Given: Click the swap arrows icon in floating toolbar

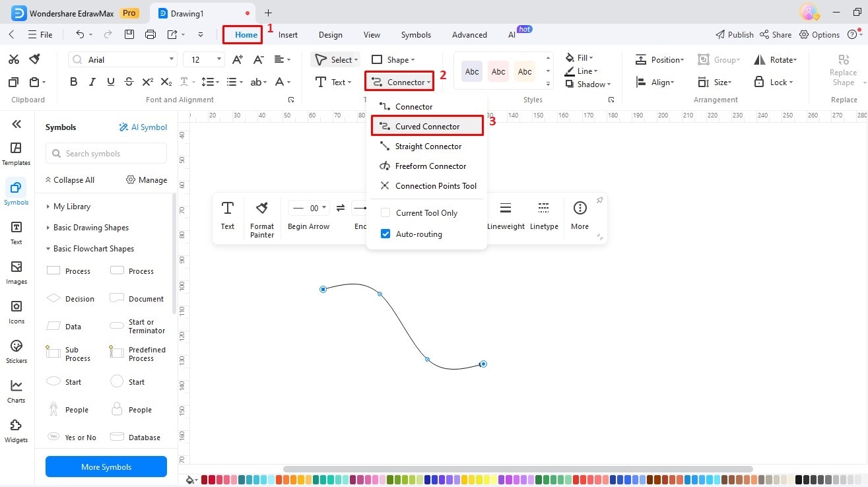Looking at the screenshot, I should click(x=341, y=208).
